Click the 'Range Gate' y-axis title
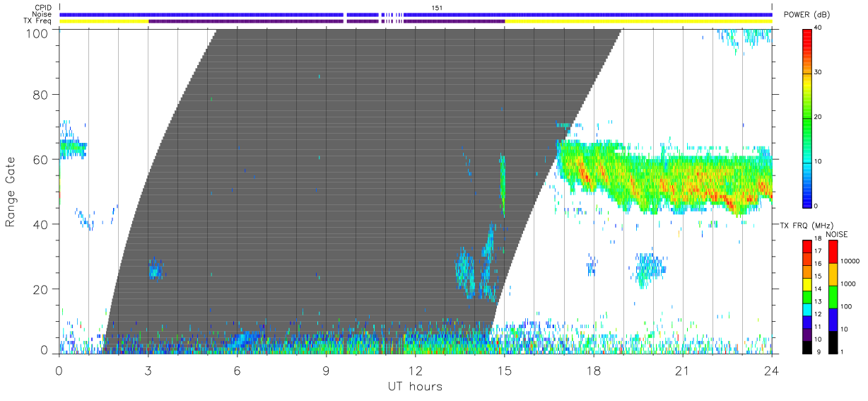Screen dimensions: 868x401 point(11,192)
